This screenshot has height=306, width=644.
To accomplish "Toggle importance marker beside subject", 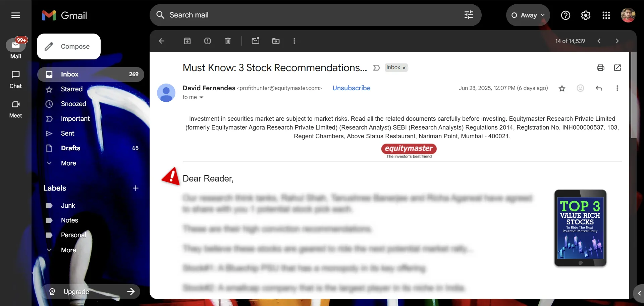I will (x=376, y=68).
